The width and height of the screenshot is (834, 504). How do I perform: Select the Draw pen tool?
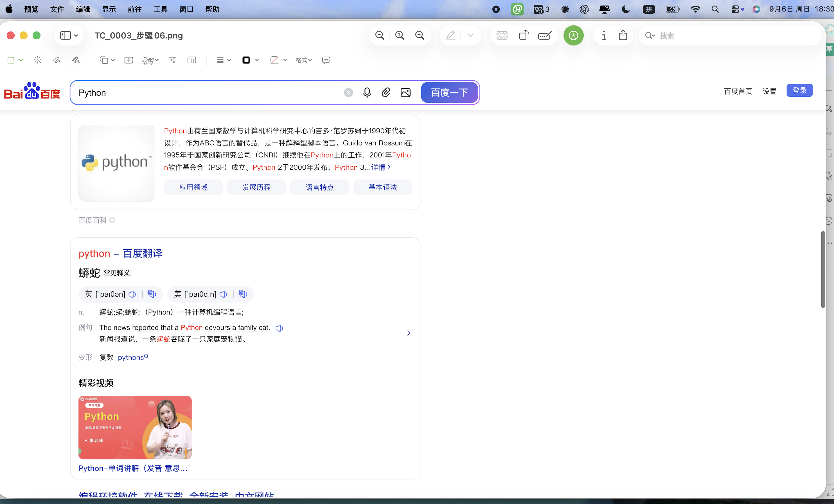pos(76,60)
